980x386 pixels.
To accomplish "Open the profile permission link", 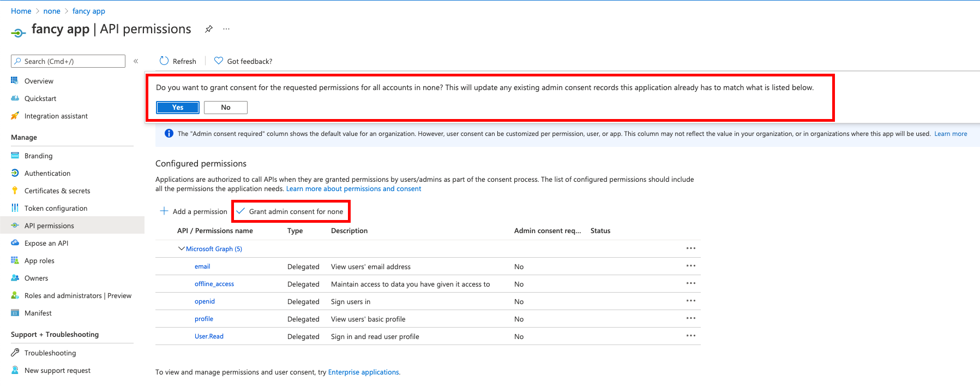I will [204, 319].
